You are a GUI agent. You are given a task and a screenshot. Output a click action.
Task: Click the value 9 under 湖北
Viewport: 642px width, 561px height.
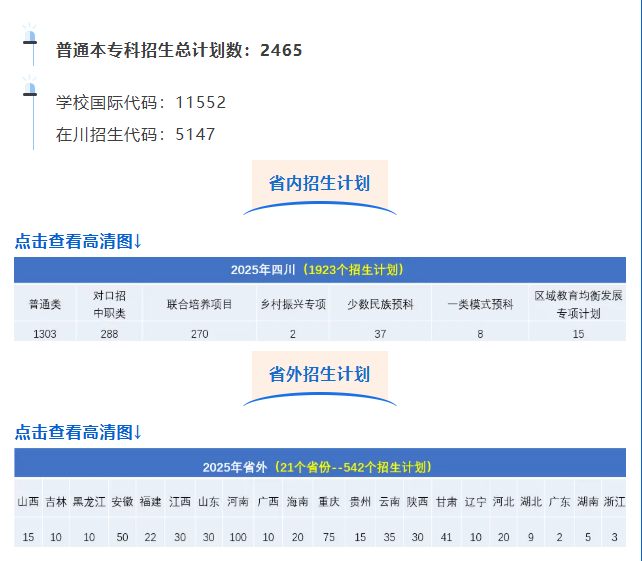[x=531, y=537]
